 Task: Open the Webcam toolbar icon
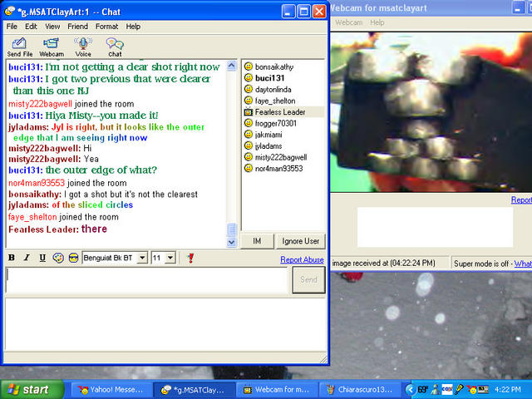52,47
